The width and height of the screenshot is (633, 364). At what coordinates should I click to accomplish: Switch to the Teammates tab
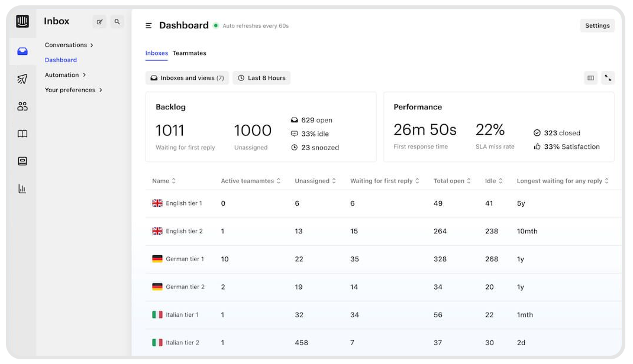click(x=189, y=53)
